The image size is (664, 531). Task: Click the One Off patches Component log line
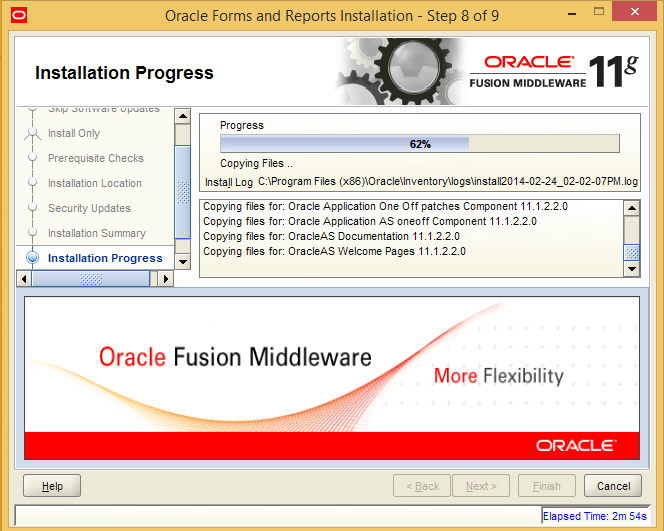(385, 207)
